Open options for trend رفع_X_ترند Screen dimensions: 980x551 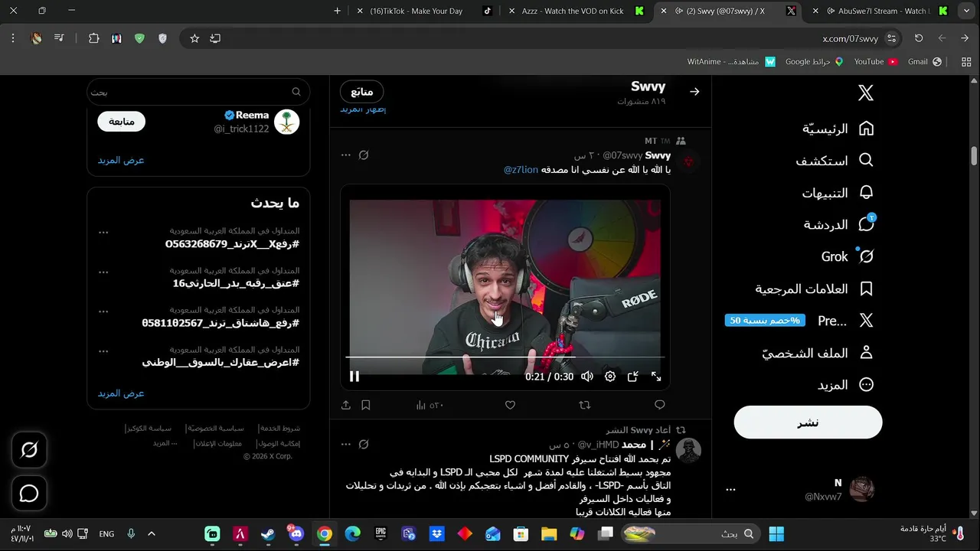pyautogui.click(x=103, y=232)
